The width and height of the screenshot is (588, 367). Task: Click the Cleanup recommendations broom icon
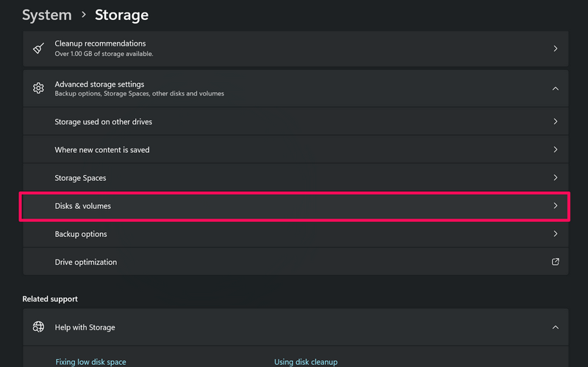pos(38,49)
